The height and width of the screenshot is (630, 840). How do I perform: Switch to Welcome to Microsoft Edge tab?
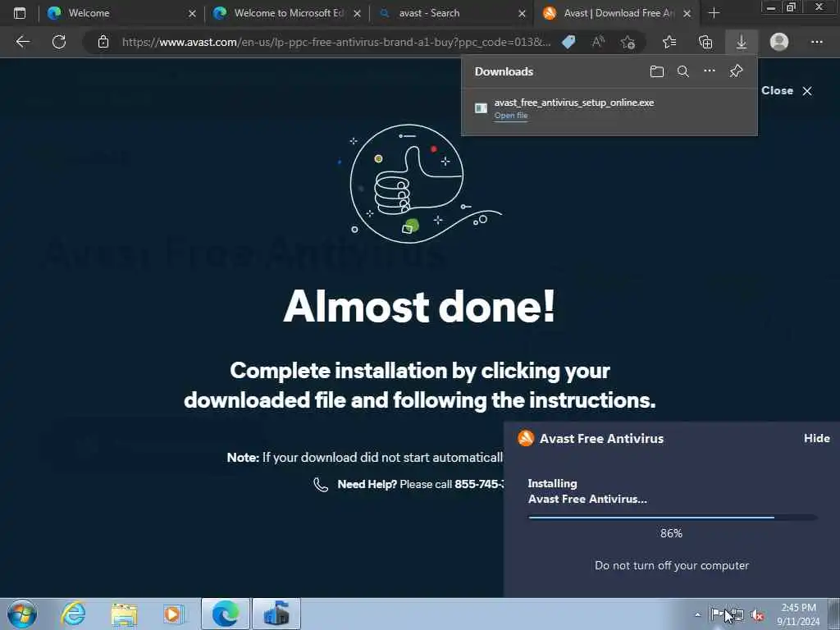[286, 13]
